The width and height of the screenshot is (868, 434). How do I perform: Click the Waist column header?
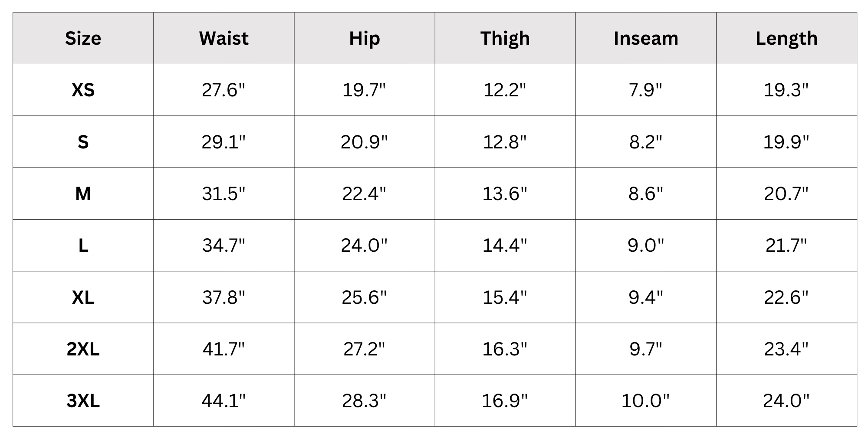click(224, 38)
